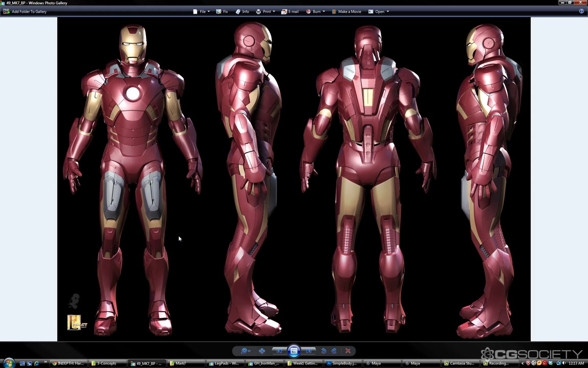Rotate the image counterclockwise
Image resolution: width=588 pixels, height=368 pixels.
(324, 351)
